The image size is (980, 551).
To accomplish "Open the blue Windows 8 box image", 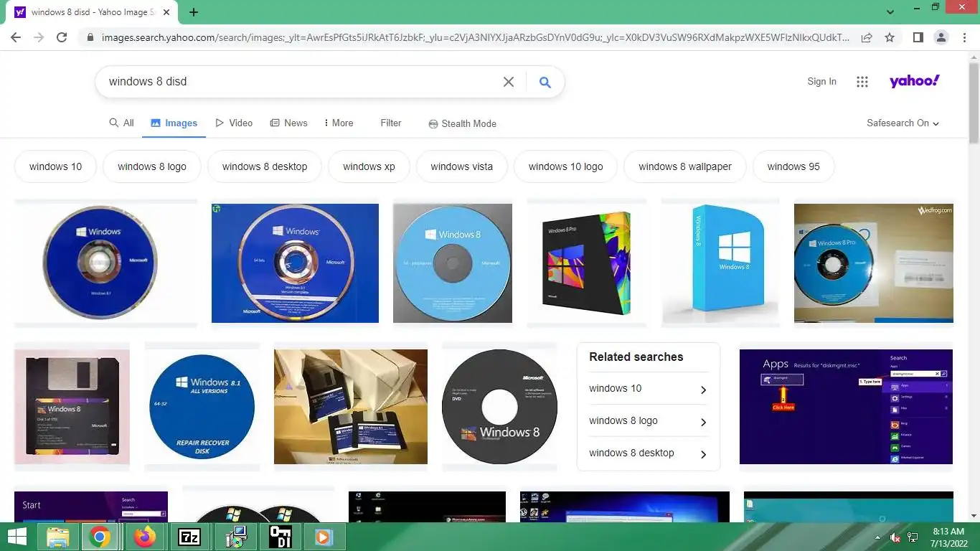I will point(720,263).
